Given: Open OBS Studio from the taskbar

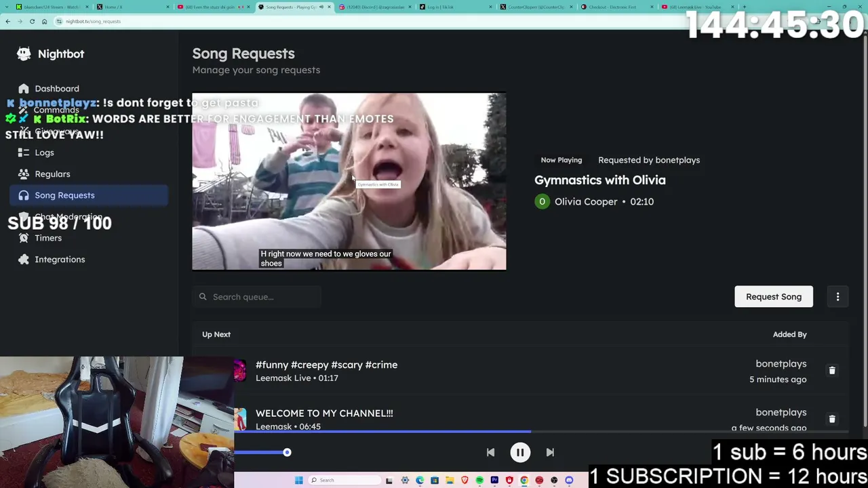Looking at the screenshot, I should 554,481.
